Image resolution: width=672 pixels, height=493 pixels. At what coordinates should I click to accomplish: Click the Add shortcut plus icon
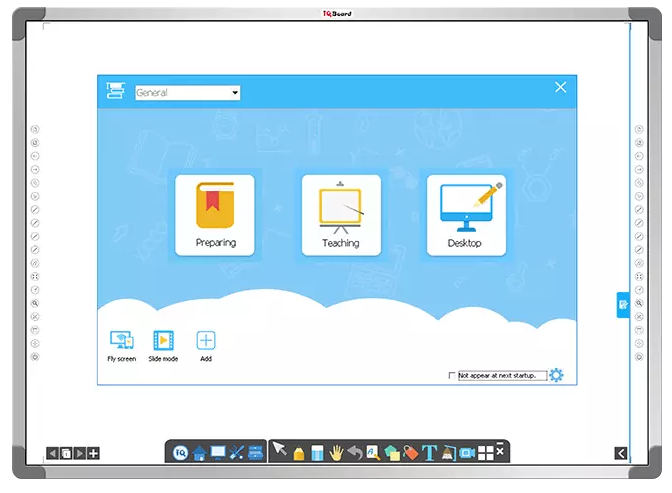(x=206, y=341)
